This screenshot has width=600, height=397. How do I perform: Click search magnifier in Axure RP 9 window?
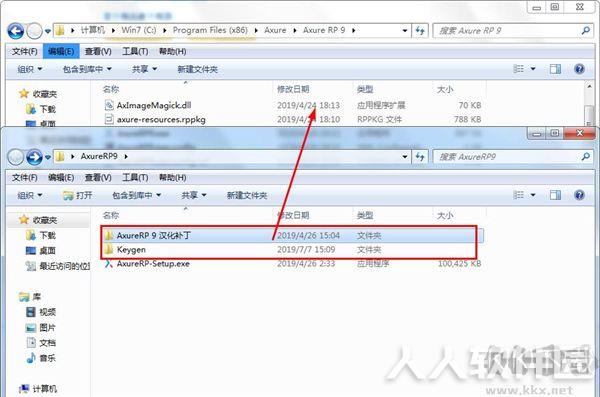point(585,30)
